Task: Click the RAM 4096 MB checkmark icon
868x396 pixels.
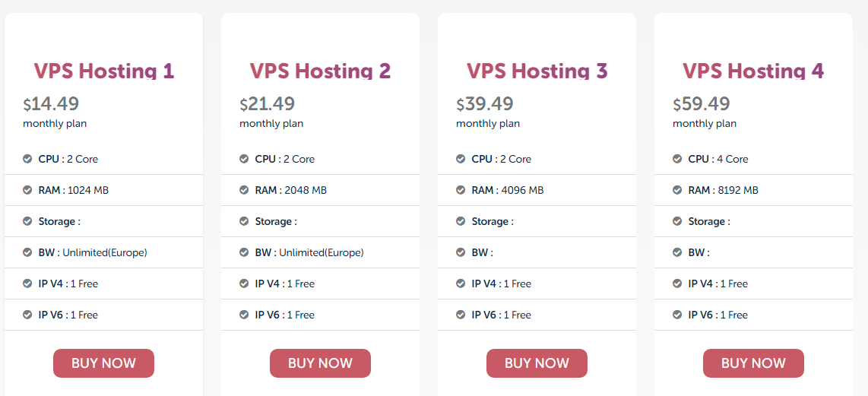Action: [x=461, y=190]
